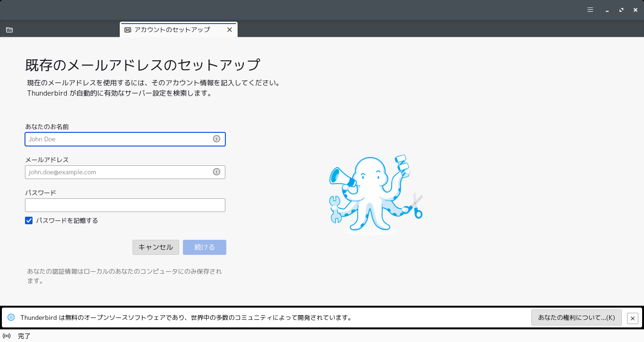
Task: Restore the window using titlebar button
Action: click(x=621, y=9)
